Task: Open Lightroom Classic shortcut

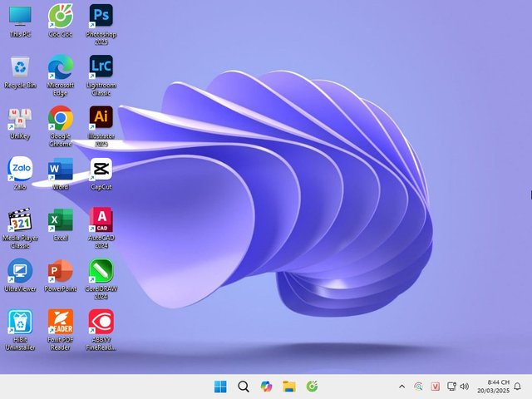Action: click(101, 76)
